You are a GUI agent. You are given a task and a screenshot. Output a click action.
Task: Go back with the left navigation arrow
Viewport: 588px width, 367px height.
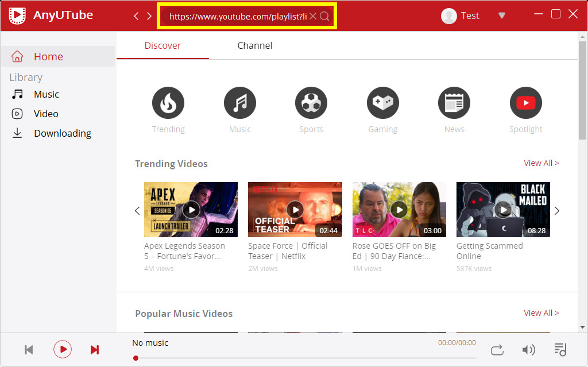[x=136, y=16]
